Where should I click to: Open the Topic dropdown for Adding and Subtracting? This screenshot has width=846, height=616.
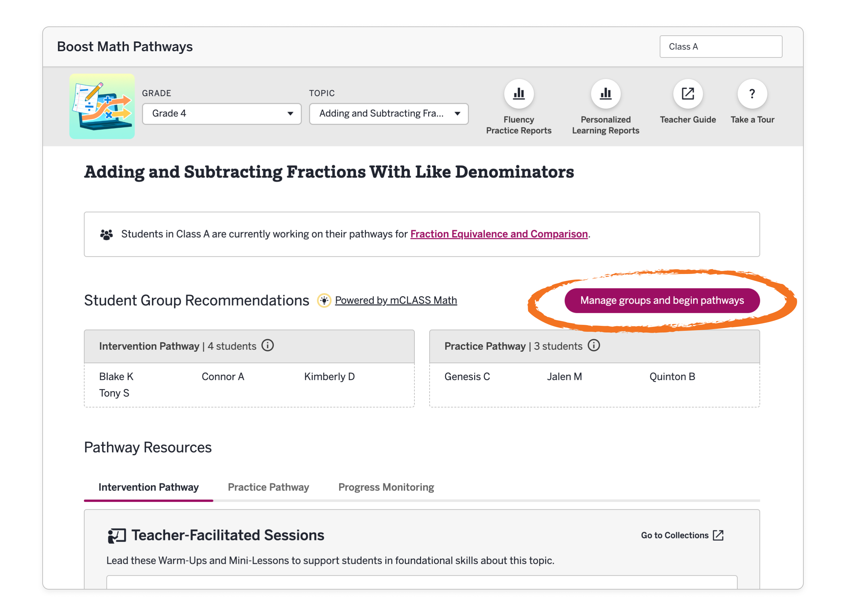click(x=389, y=113)
